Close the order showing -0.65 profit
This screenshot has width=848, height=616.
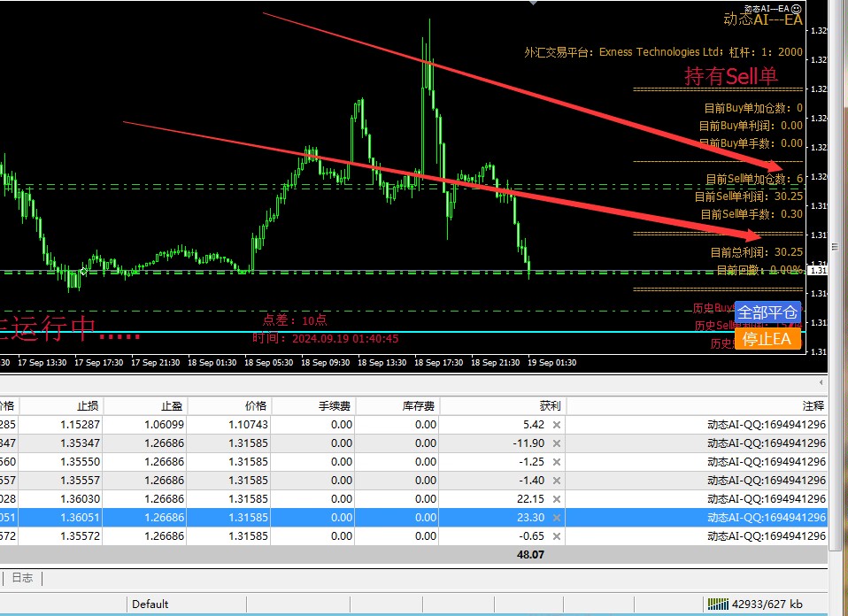point(556,536)
